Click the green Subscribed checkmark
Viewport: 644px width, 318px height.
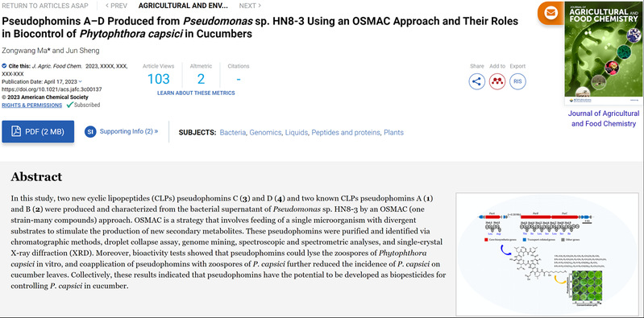[x=70, y=105]
